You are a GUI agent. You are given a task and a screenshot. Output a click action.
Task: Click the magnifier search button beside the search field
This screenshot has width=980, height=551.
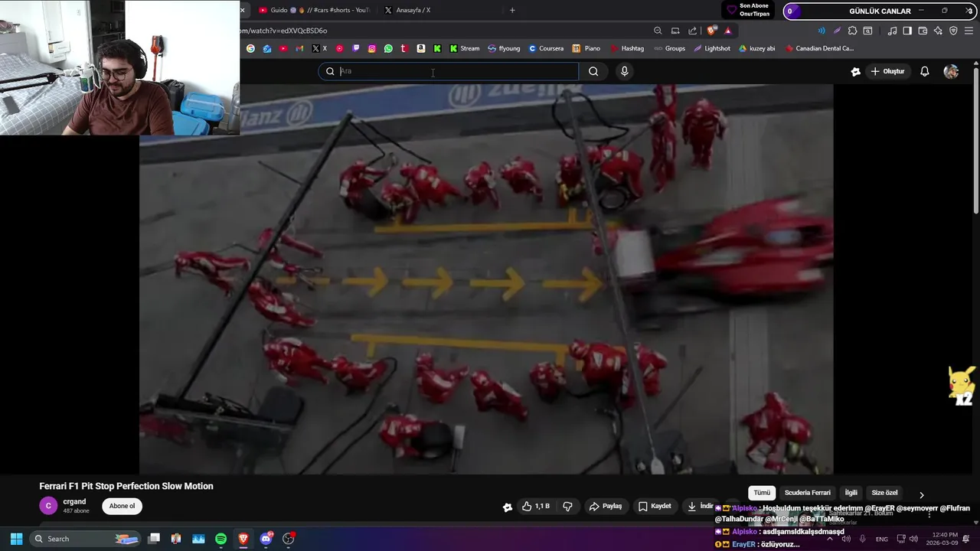coord(593,71)
